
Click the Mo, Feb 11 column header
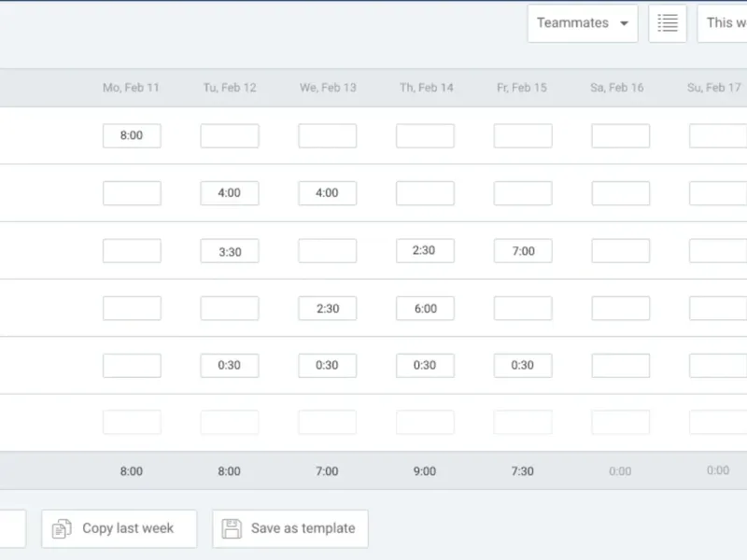[131, 88]
